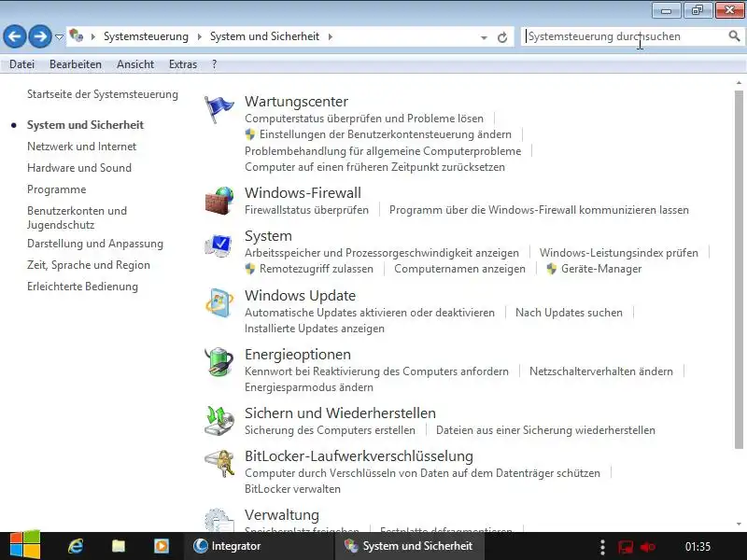The width and height of the screenshot is (747, 560).
Task: Select Hardware und Sound category
Action: [79, 168]
